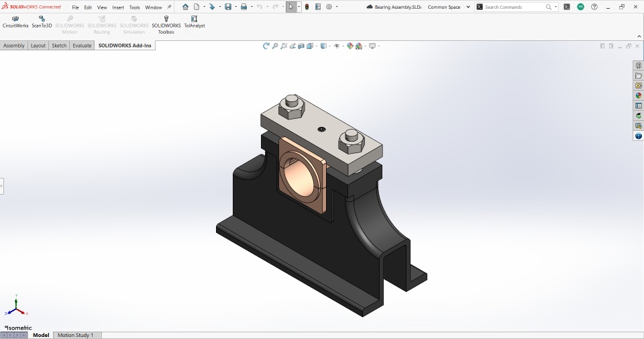Expand the New document dropdown arrow
644x339 pixels.
click(x=204, y=7)
